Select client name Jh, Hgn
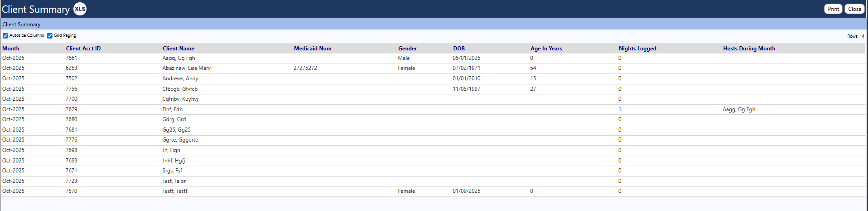The width and height of the screenshot is (868, 211). pyautogui.click(x=171, y=150)
